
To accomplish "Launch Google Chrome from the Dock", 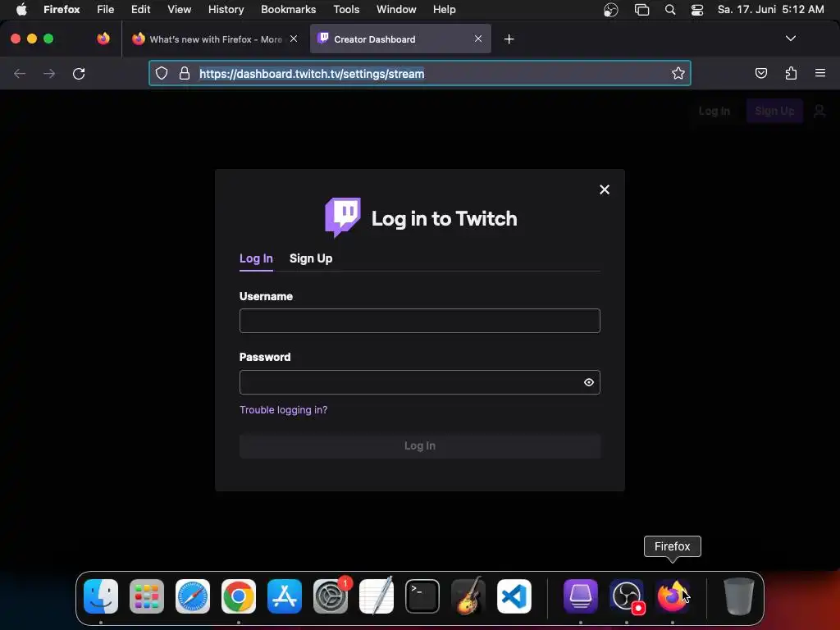I will 239,596.
